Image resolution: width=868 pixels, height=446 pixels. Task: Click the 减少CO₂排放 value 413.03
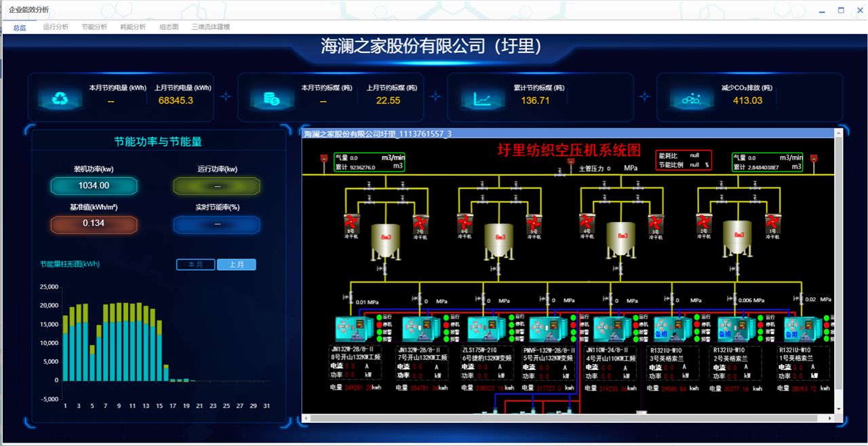[x=748, y=100]
